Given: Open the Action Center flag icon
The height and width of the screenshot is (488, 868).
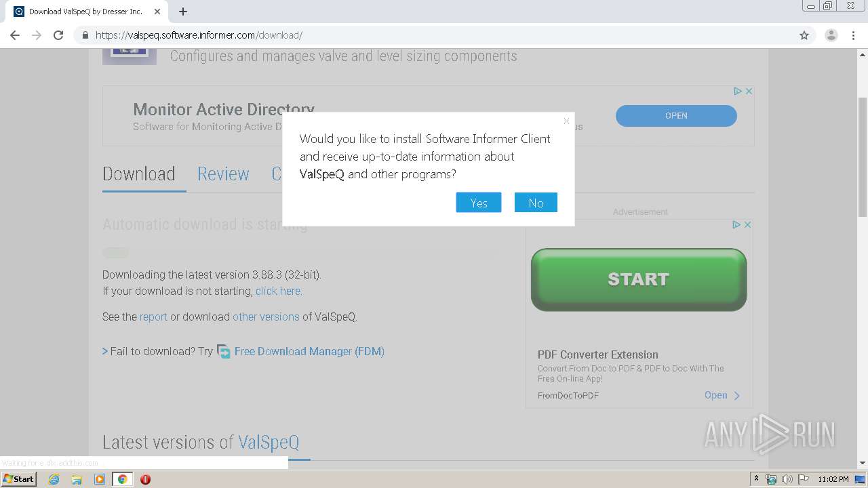Looking at the screenshot, I should tap(804, 479).
